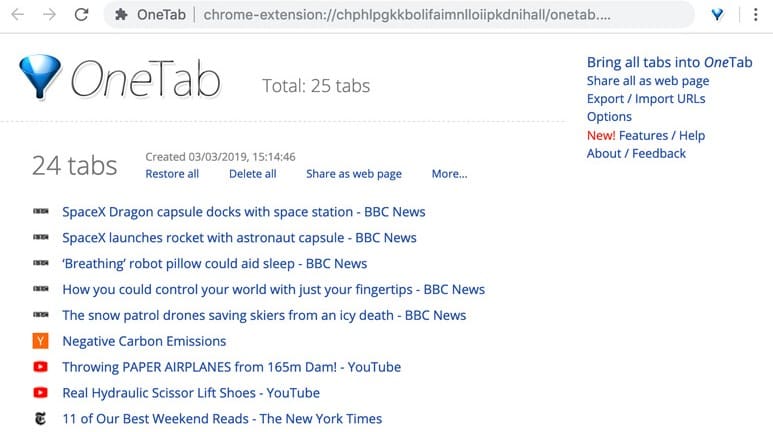Click New York Times icon beside Weekend Reads

coord(40,419)
